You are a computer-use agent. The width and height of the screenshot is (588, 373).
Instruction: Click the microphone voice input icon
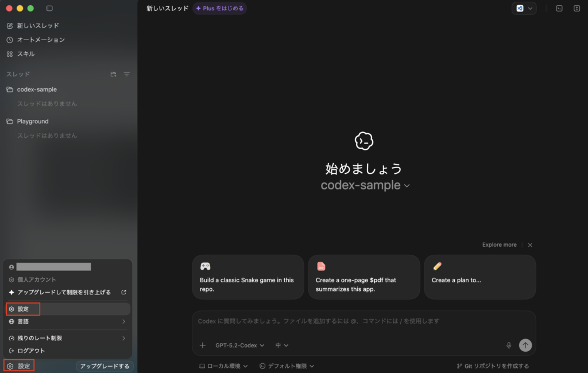click(509, 345)
